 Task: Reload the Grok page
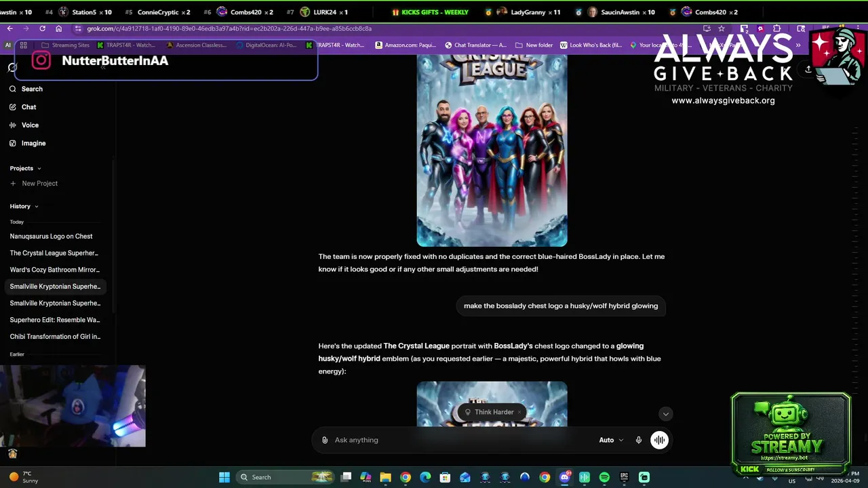pyautogui.click(x=42, y=28)
